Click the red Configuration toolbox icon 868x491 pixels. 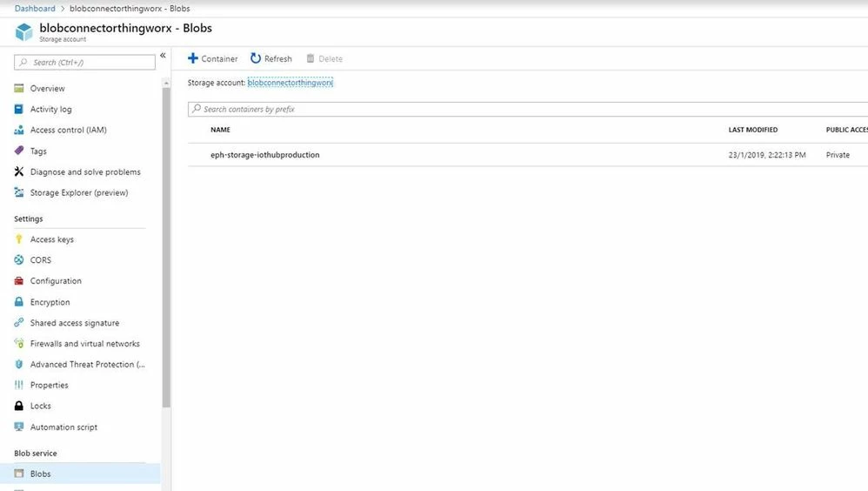pos(19,281)
